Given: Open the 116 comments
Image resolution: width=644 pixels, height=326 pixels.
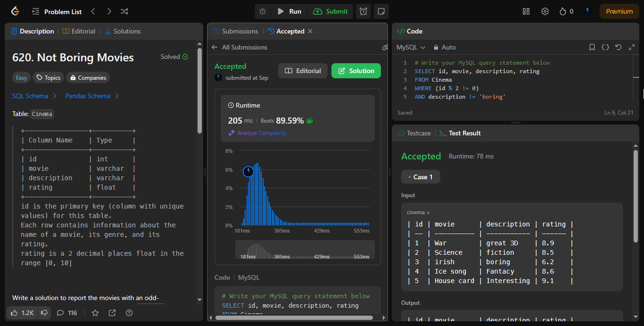Looking at the screenshot, I should pyautogui.click(x=67, y=313).
